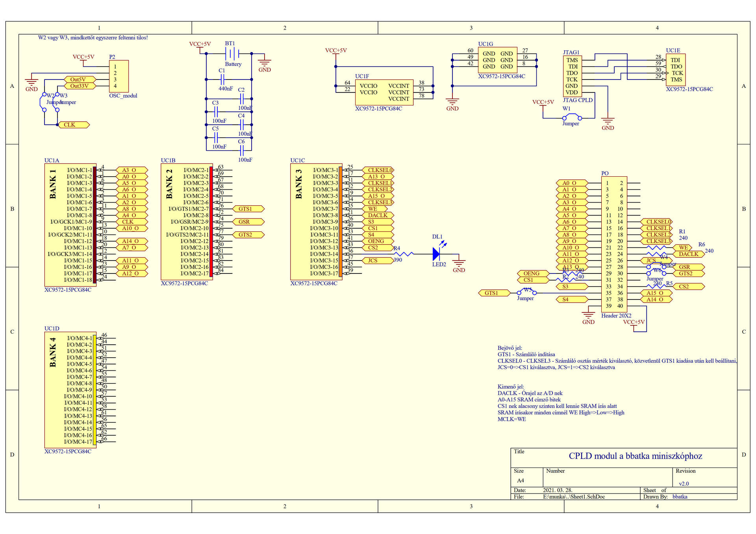Image resolution: width=756 pixels, height=534 pixels.
Task: Select the GND symbol below the LED
Action: click(x=459, y=263)
